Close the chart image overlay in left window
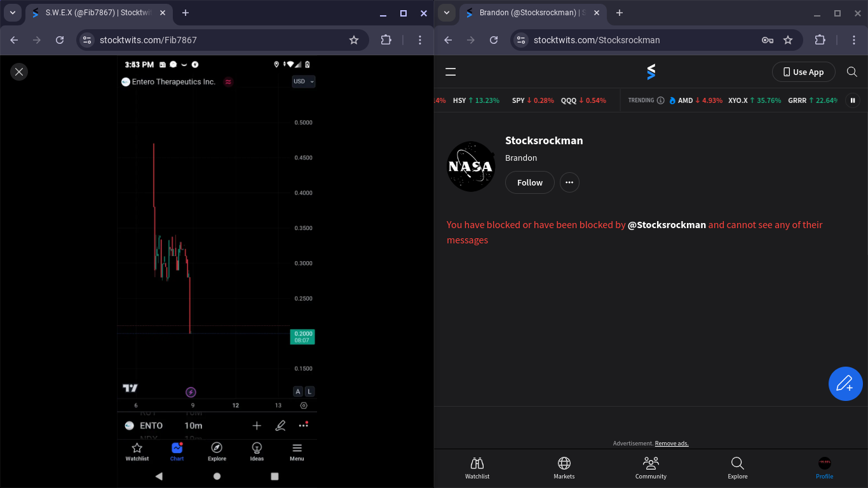 click(19, 72)
